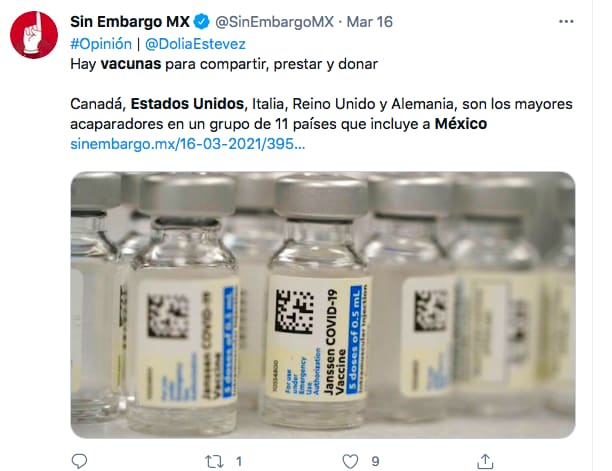Click the bold word México

[x=461, y=124]
